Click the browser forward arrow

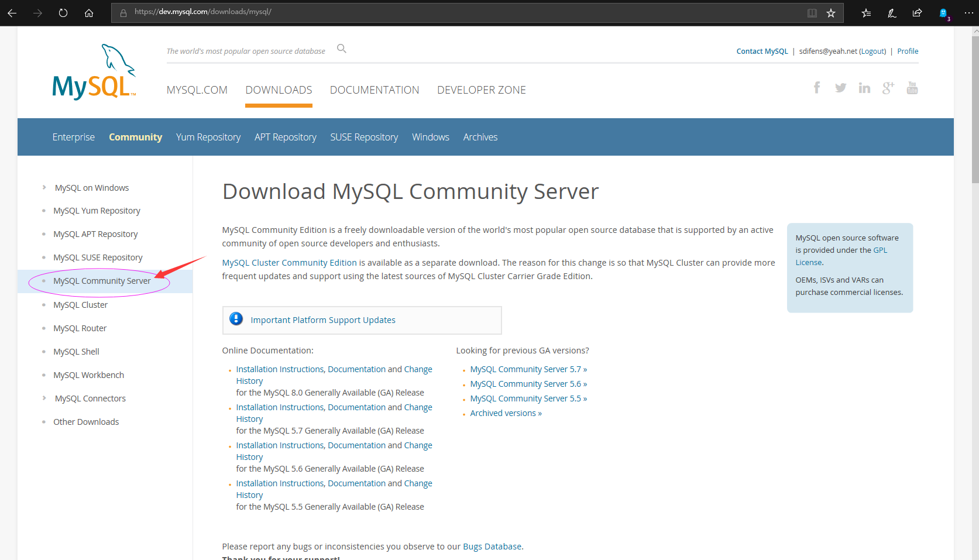(37, 13)
